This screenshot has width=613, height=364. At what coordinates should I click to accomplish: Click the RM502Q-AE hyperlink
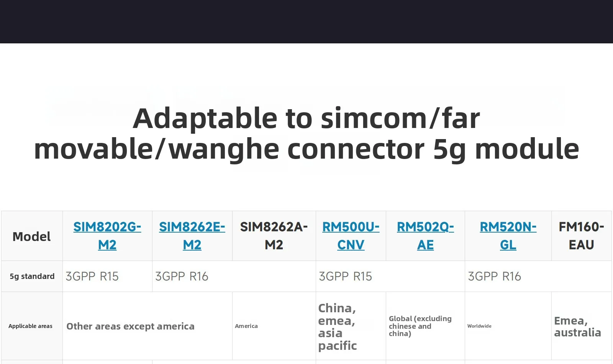coord(425,236)
